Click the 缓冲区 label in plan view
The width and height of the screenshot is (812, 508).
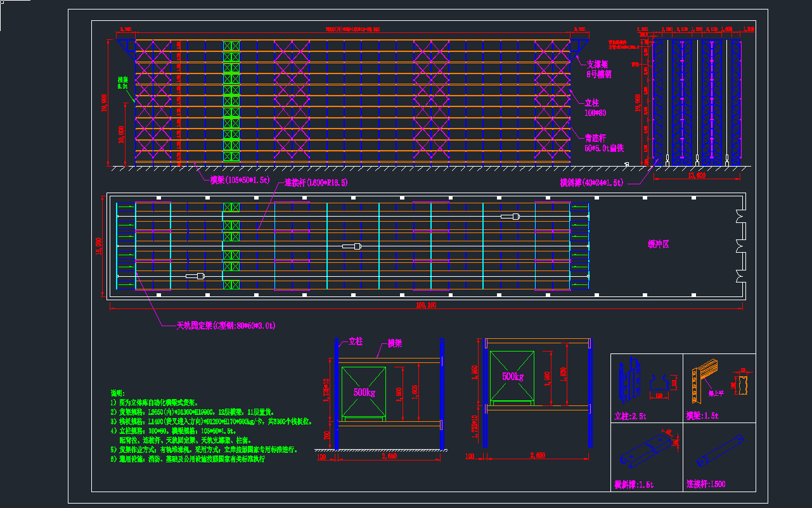pos(658,244)
